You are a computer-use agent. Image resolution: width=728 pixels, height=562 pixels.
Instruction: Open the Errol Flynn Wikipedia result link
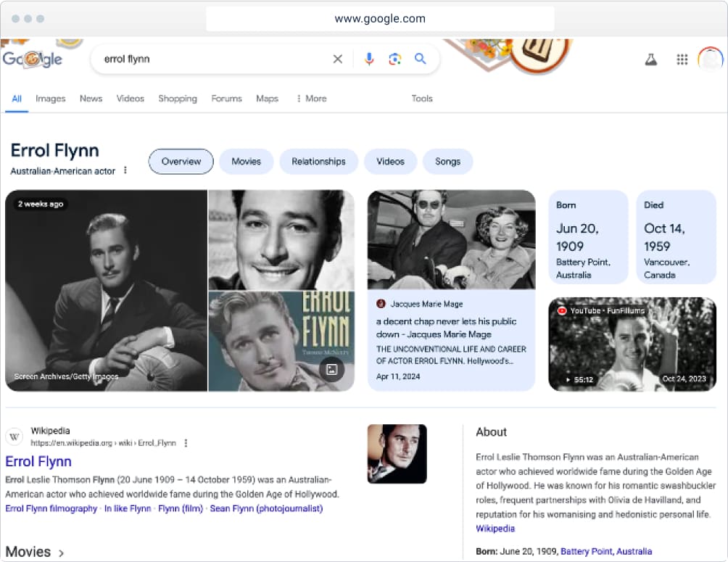click(x=38, y=461)
